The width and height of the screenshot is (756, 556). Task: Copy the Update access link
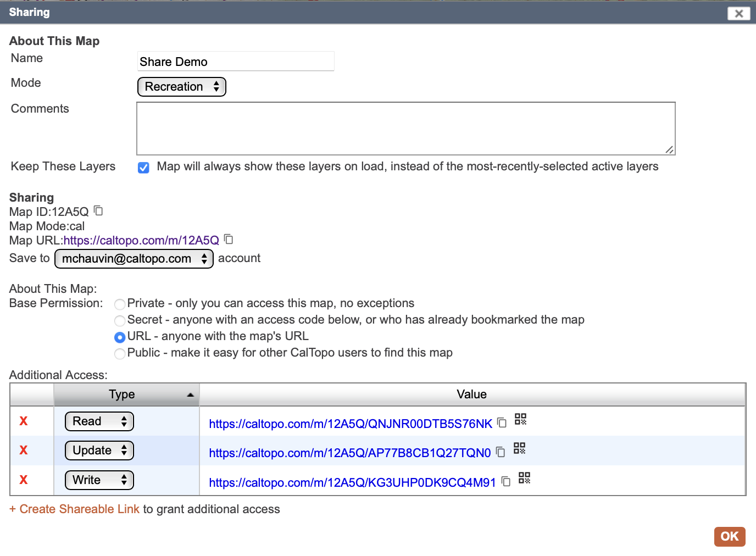click(x=501, y=452)
